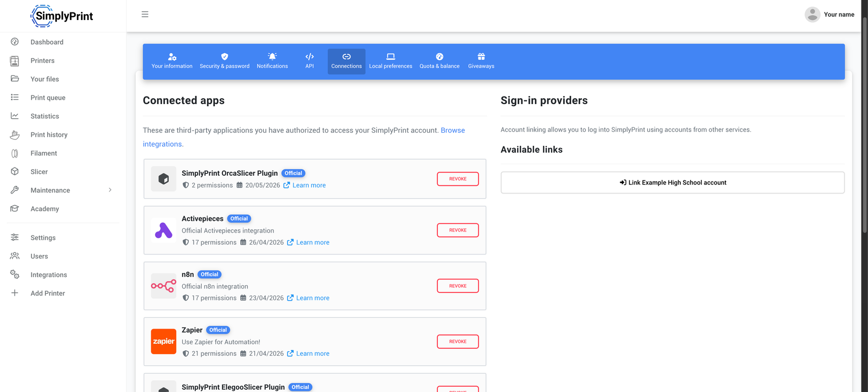Viewport: 868px width, 392px height.
Task: Click the Dashboard gauge icon
Action: tap(15, 42)
